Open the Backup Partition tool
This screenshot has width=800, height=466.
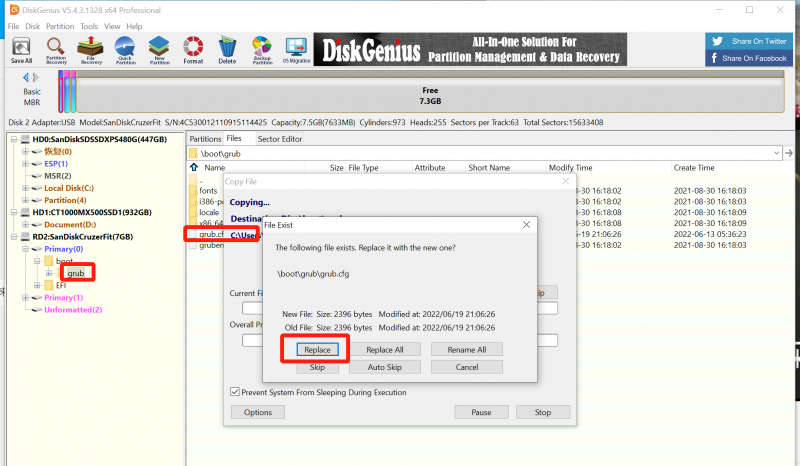[262, 50]
